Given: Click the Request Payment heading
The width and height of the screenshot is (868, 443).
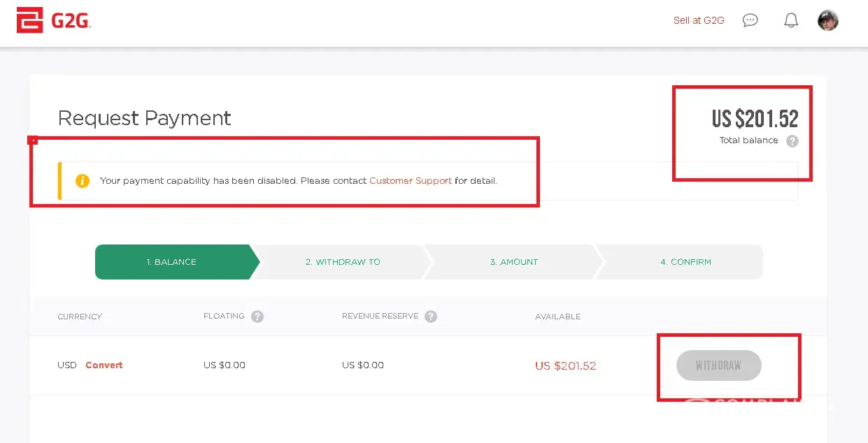Looking at the screenshot, I should tap(144, 118).
